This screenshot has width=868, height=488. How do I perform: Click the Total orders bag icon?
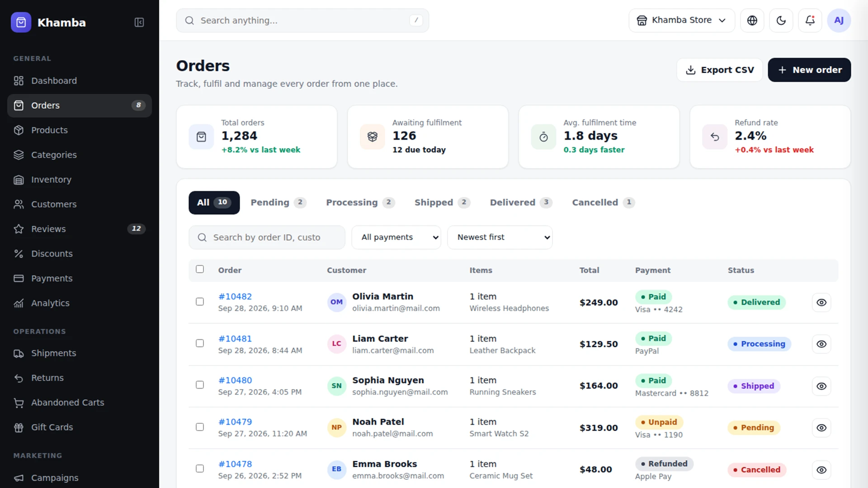click(x=201, y=136)
